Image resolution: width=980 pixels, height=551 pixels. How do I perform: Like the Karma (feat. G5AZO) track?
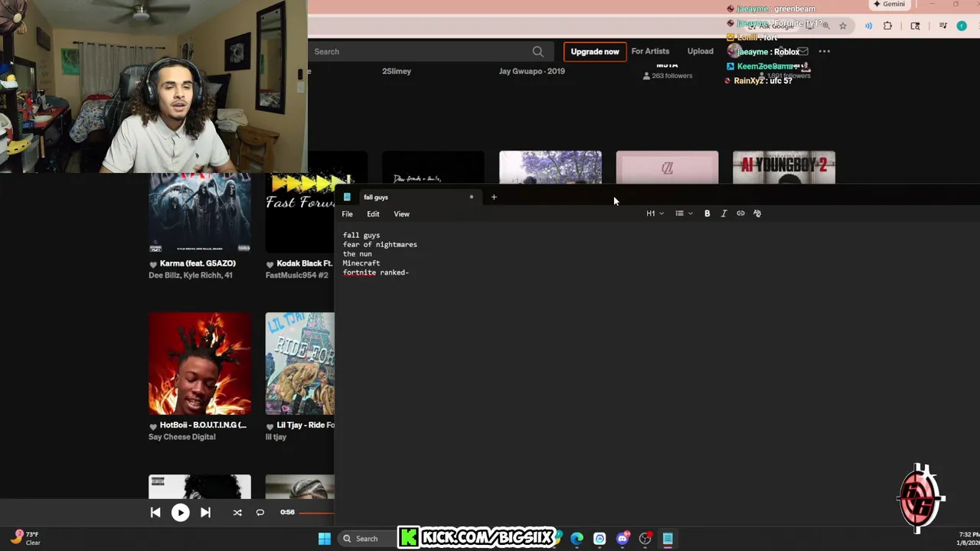(153, 264)
